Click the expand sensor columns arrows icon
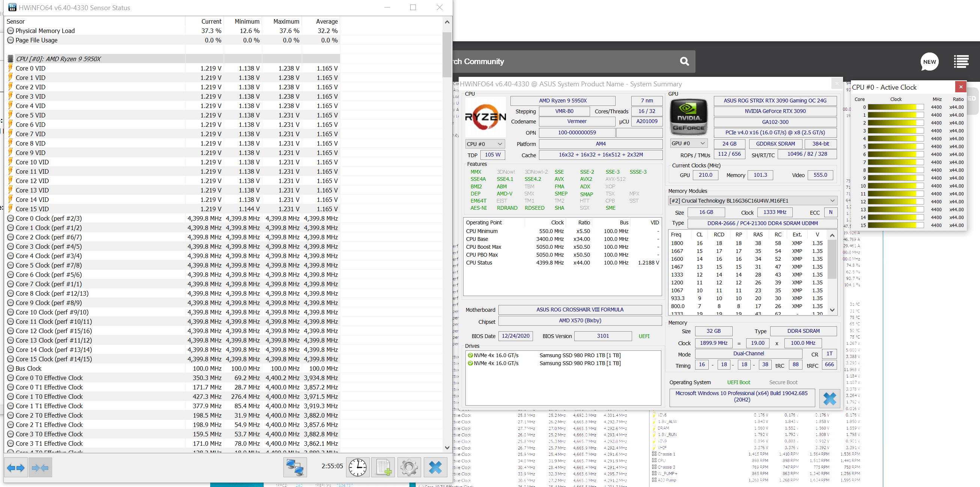The height and width of the screenshot is (487, 980). point(16,467)
